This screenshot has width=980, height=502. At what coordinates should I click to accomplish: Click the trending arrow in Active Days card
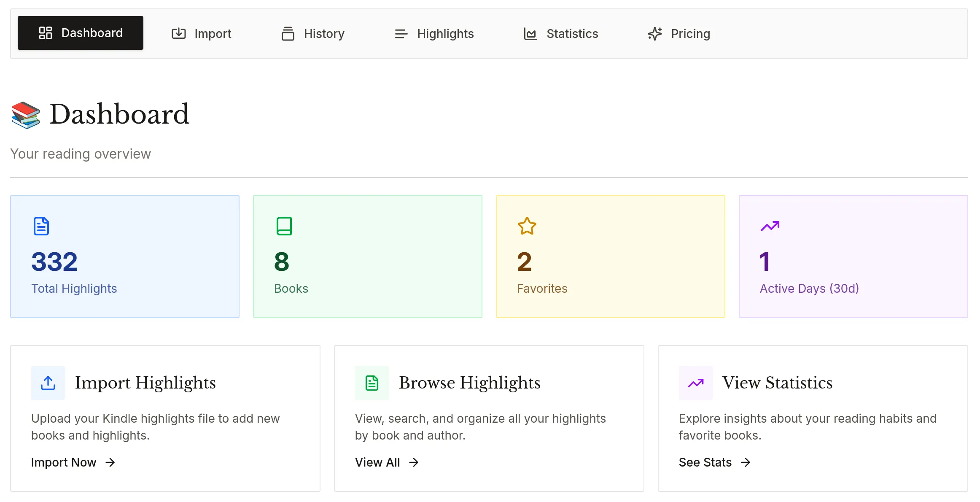coord(770,226)
